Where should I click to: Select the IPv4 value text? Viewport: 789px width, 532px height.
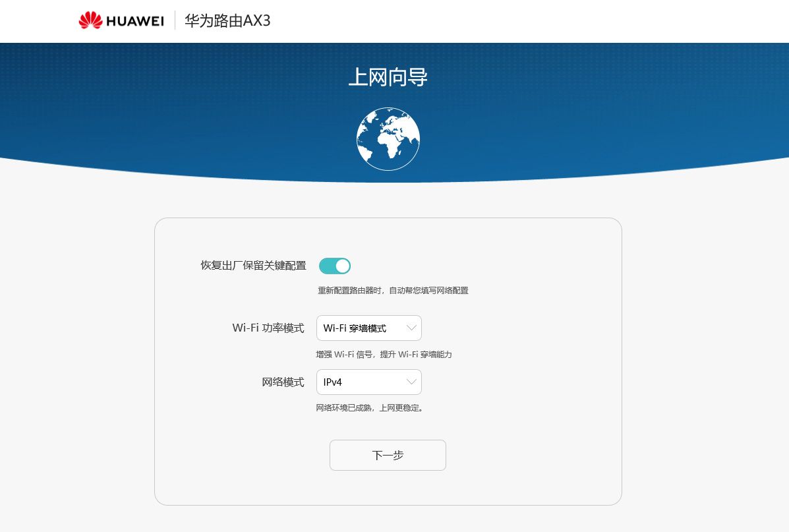pyautogui.click(x=333, y=382)
